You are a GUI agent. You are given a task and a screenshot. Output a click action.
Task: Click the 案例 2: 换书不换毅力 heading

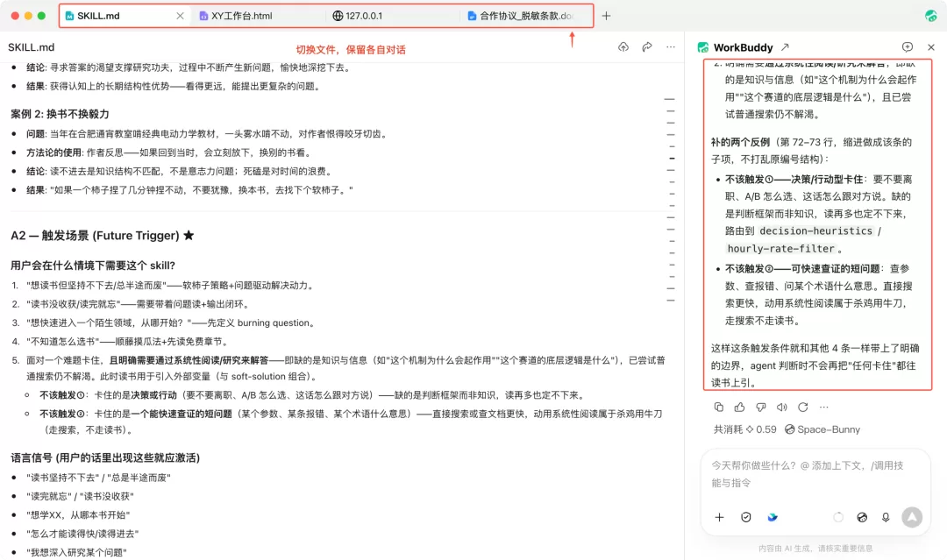click(x=60, y=114)
